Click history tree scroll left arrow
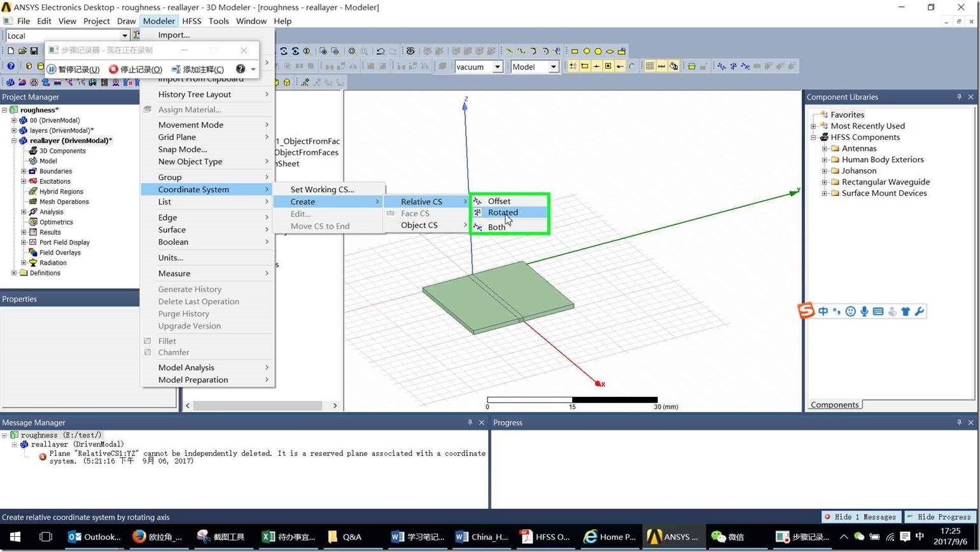 [187, 405]
